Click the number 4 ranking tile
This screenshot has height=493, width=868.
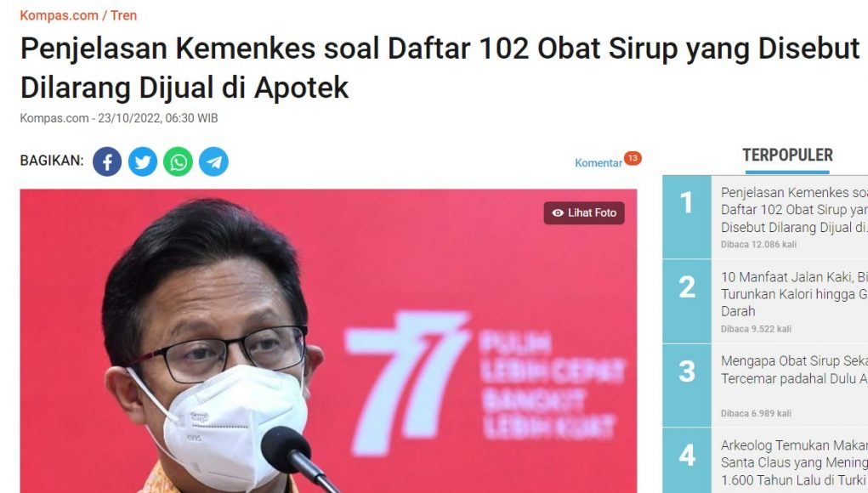pyautogui.click(x=687, y=461)
